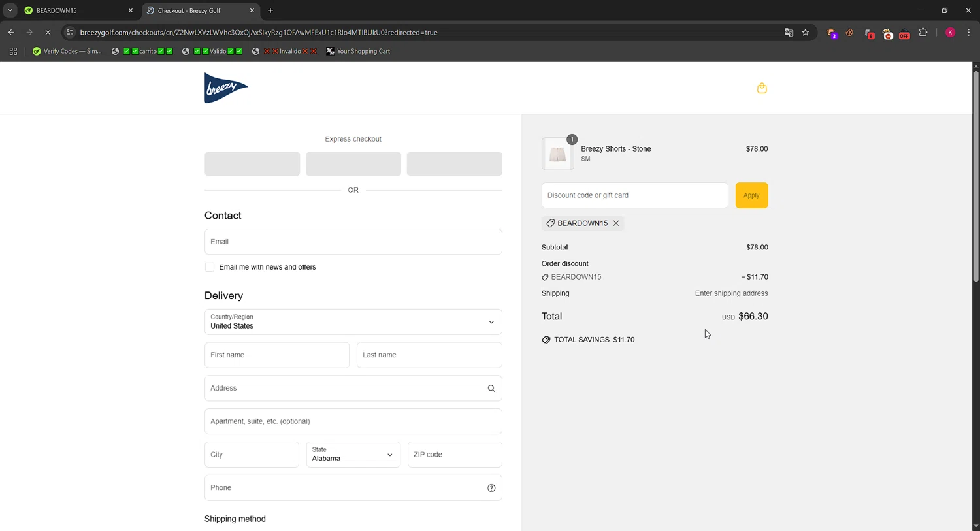
Task: Open the K profile avatar
Action: tap(950, 32)
